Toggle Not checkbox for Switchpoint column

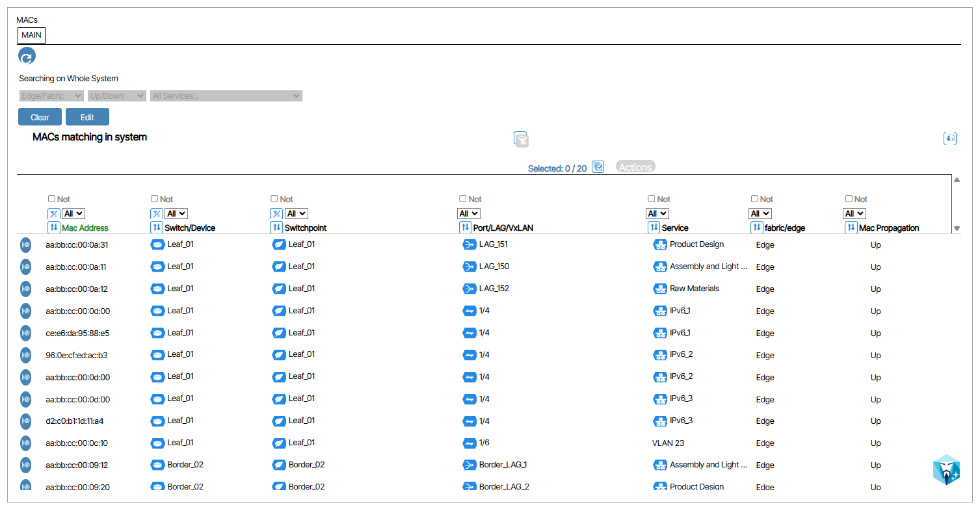274,199
